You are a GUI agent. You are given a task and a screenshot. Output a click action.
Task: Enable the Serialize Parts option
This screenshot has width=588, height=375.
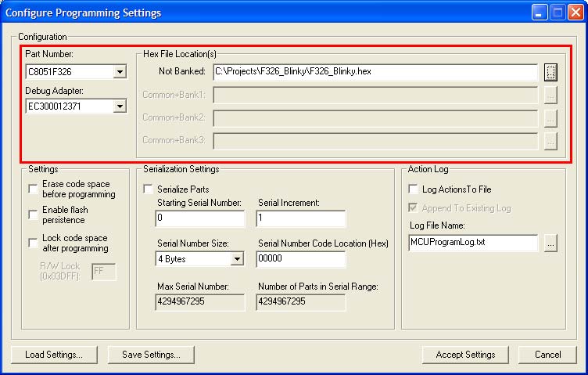(x=148, y=189)
